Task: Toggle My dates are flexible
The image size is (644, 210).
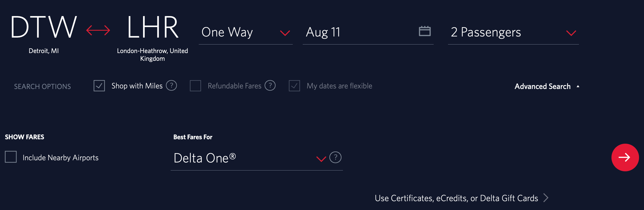Action: (294, 86)
